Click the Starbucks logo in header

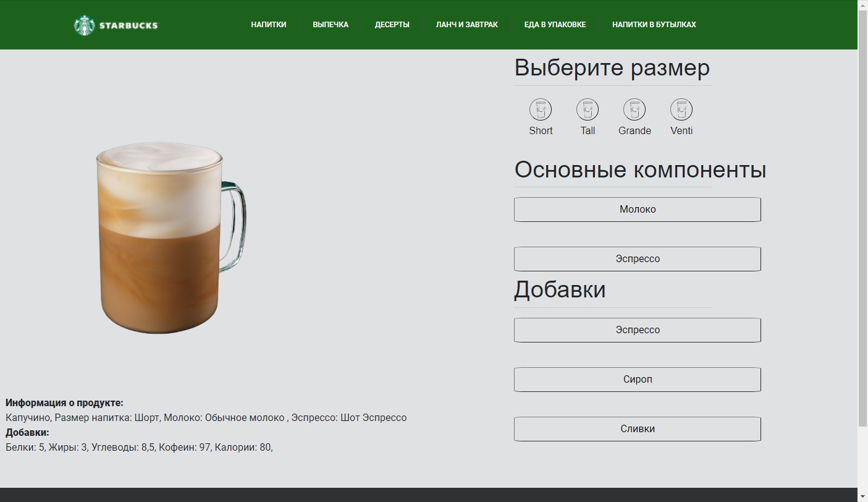coord(116,25)
